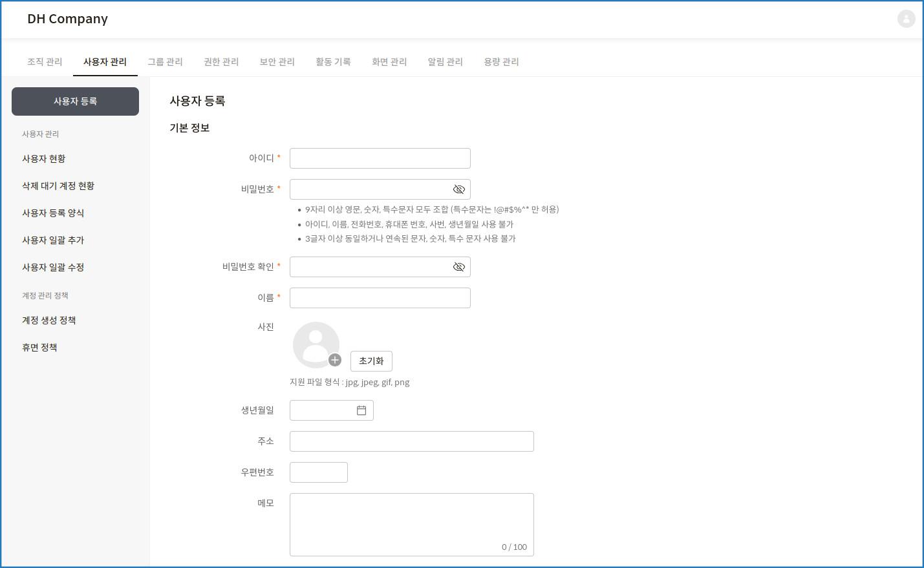Focus the 우편번호 input field
Viewport: 924px width, 568px height.
point(319,472)
